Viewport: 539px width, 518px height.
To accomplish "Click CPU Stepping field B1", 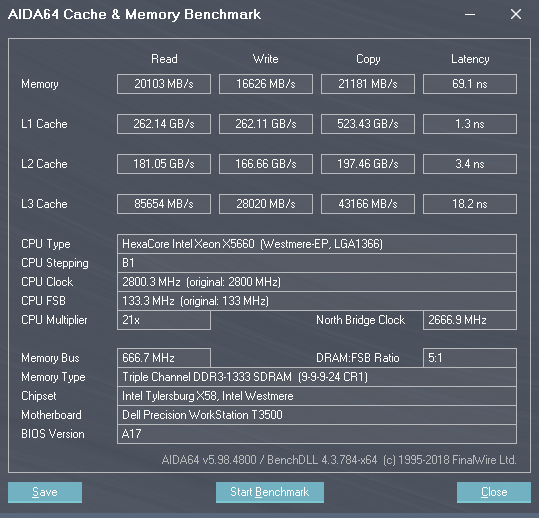I will pos(317,263).
